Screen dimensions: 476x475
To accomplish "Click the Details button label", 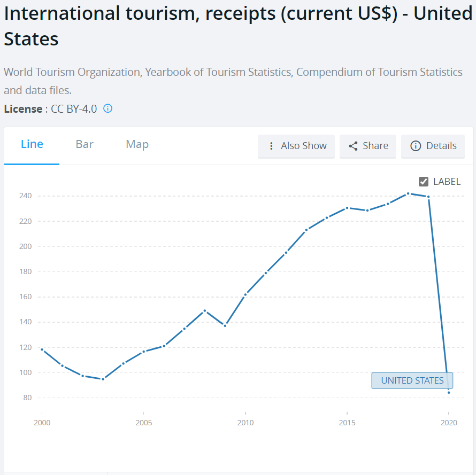I will tap(441, 146).
